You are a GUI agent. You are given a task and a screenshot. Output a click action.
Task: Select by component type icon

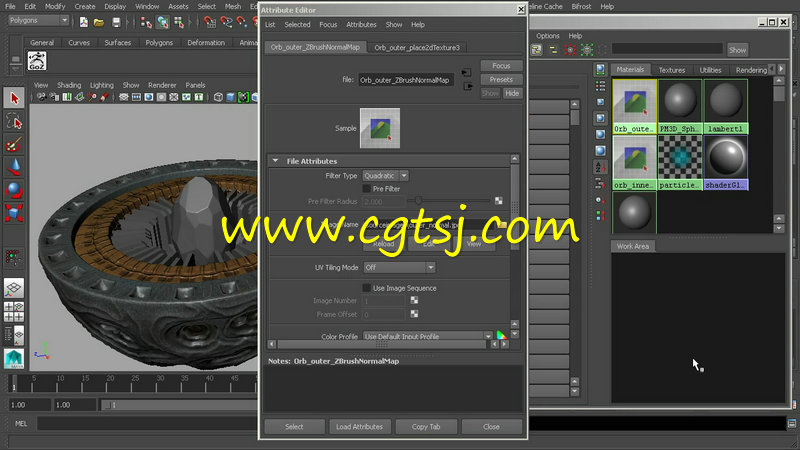click(x=179, y=21)
